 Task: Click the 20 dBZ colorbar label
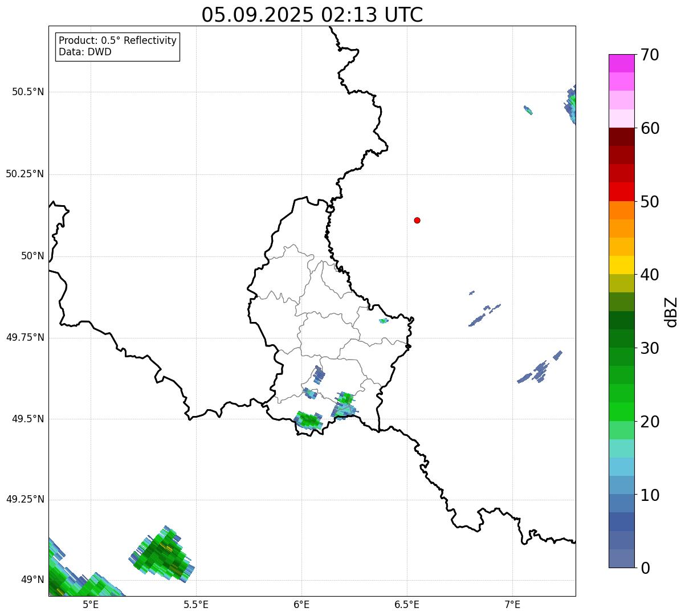(x=650, y=422)
